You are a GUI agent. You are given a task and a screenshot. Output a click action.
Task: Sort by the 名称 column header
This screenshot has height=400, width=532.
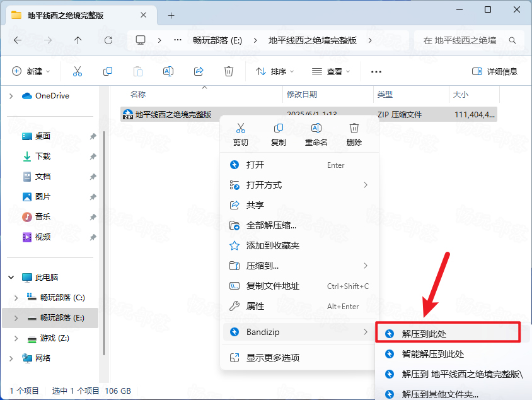coord(138,95)
